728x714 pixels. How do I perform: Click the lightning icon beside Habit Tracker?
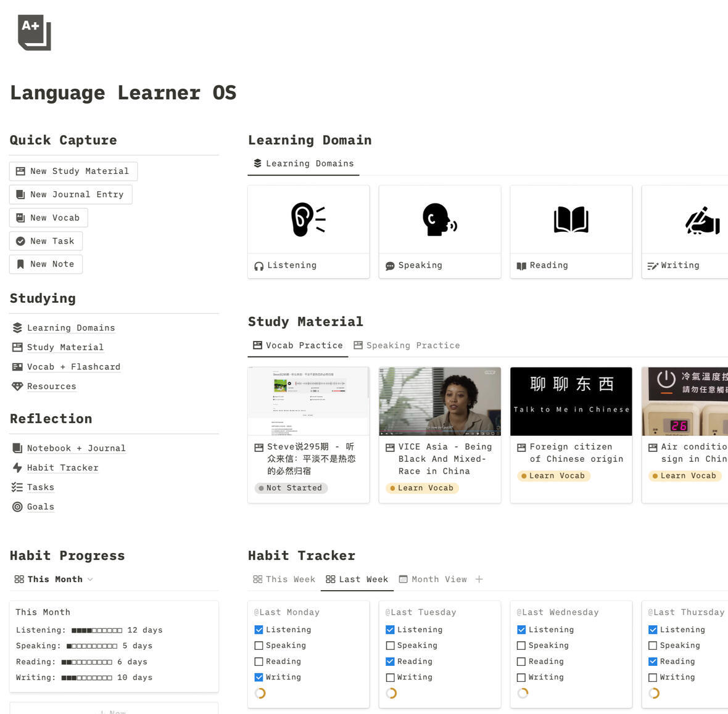[17, 468]
